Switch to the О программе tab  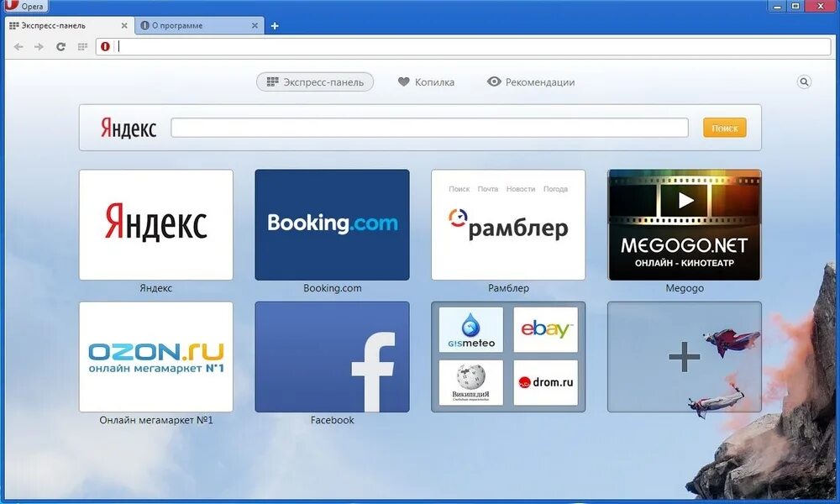click(200, 25)
